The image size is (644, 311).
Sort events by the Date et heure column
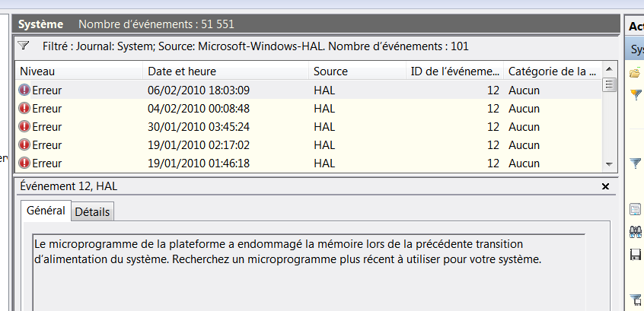point(225,71)
